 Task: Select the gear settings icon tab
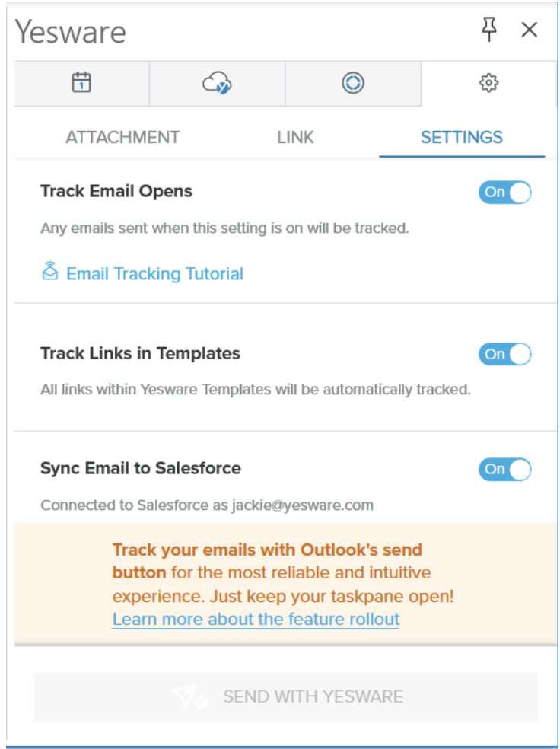(488, 83)
